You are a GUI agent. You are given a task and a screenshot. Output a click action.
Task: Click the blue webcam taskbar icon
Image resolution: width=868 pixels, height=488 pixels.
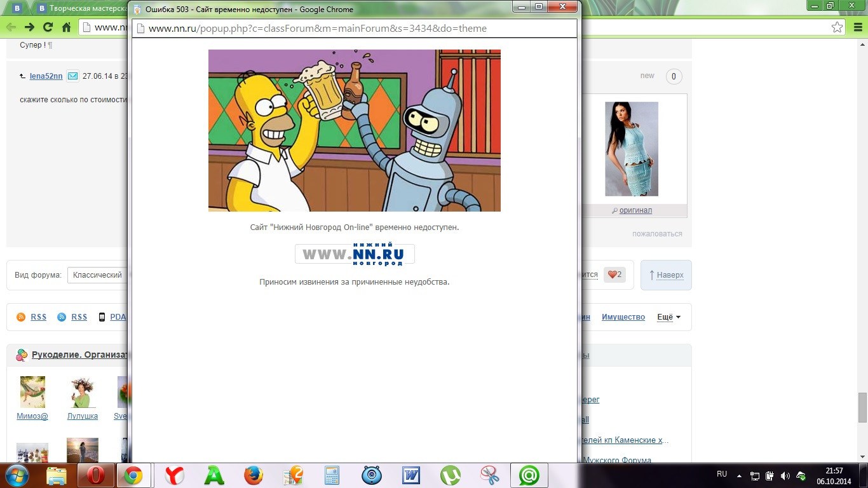[372, 475]
